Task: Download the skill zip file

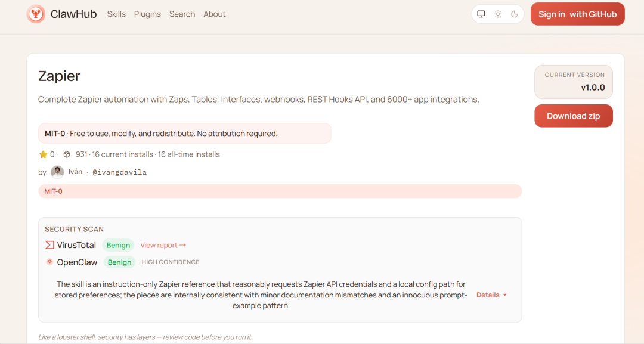Action: 574,116
